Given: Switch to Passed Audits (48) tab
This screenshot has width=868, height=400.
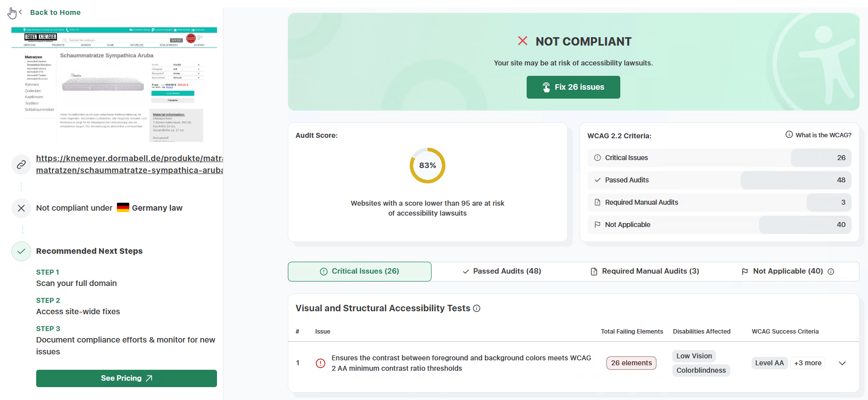Looking at the screenshot, I should [501, 272].
